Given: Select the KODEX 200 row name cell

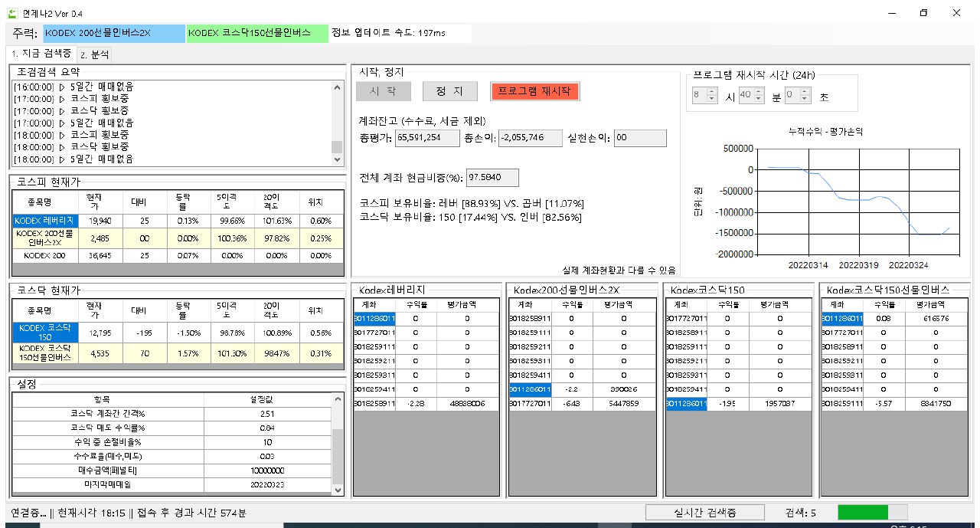Looking at the screenshot, I should tap(44, 255).
